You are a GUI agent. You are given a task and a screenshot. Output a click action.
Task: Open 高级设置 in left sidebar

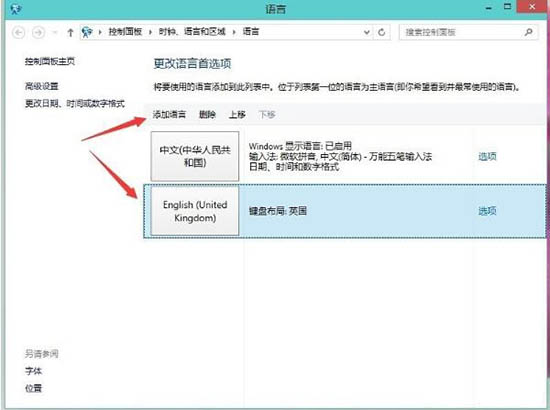[41, 86]
